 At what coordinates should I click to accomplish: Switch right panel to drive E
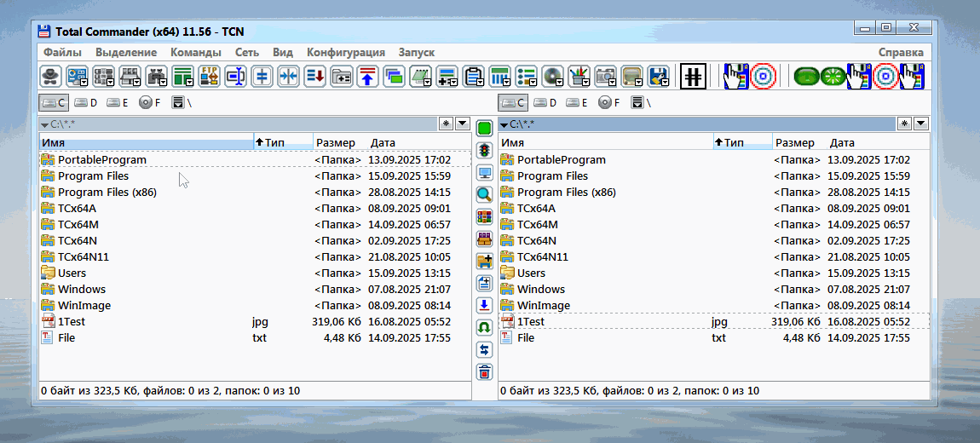click(577, 103)
